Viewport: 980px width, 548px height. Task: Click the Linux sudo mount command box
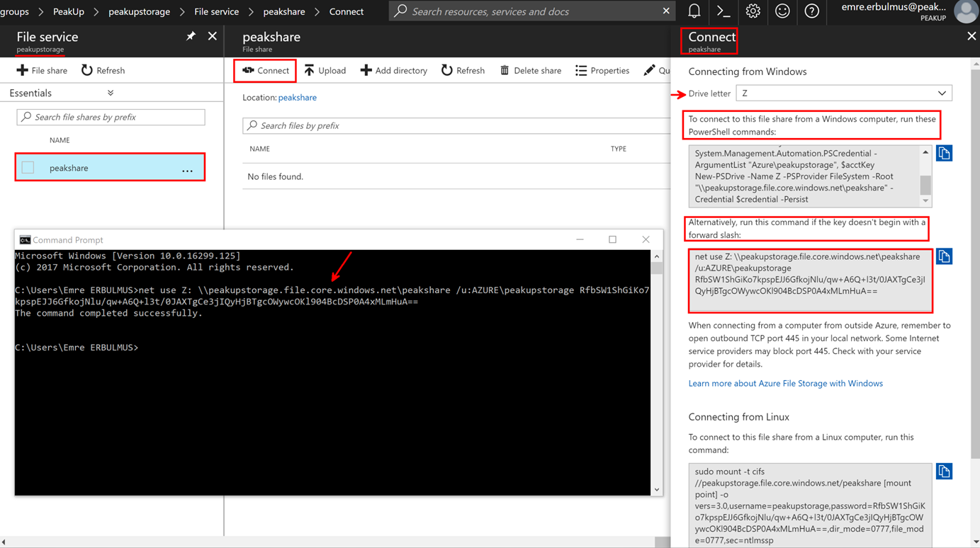click(x=810, y=506)
